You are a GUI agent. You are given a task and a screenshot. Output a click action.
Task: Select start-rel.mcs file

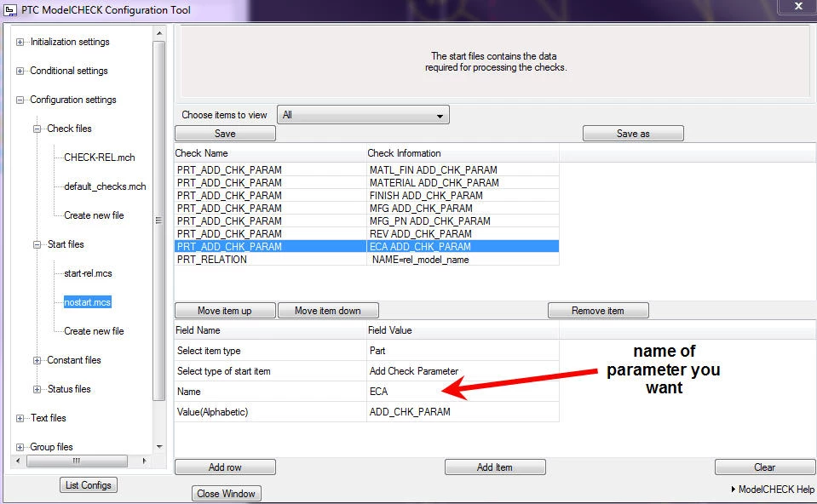click(88, 273)
